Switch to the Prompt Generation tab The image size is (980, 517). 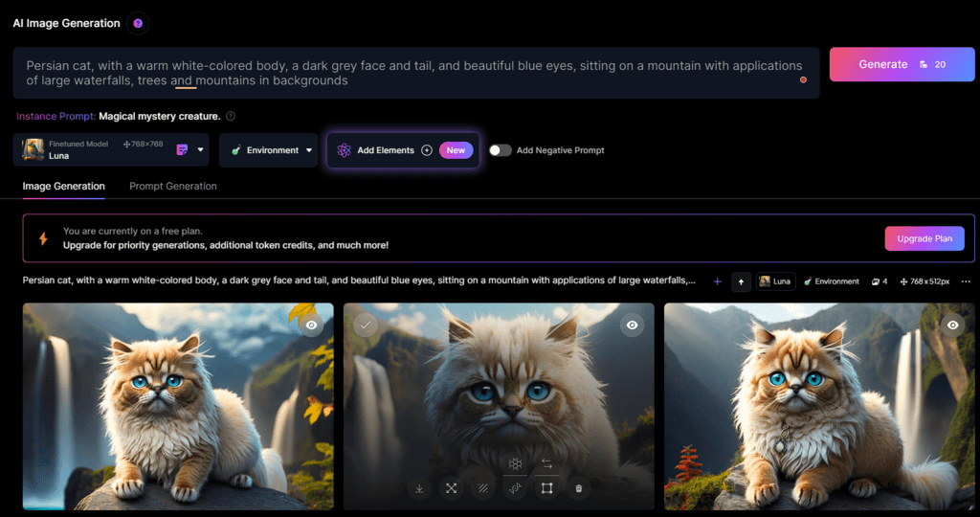pos(173,187)
